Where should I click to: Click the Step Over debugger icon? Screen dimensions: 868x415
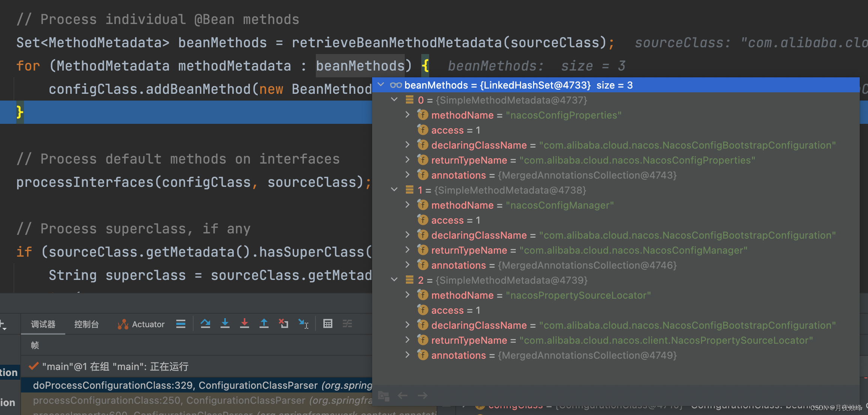[x=205, y=323]
